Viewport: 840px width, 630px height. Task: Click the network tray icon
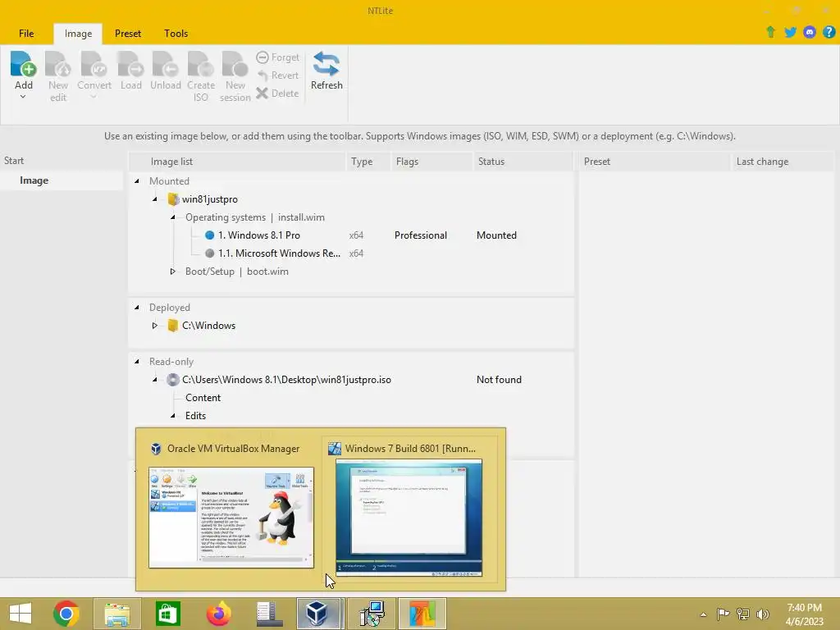(743, 614)
